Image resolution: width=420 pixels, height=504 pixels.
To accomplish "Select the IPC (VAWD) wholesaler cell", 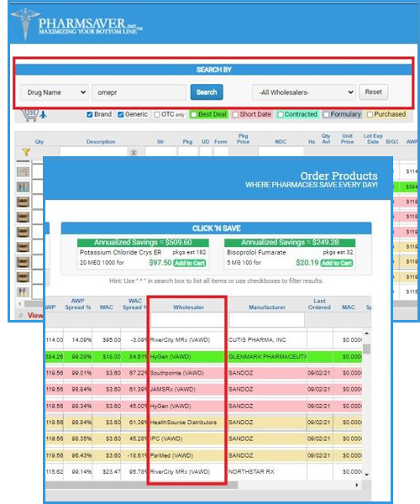I will tap(187, 438).
